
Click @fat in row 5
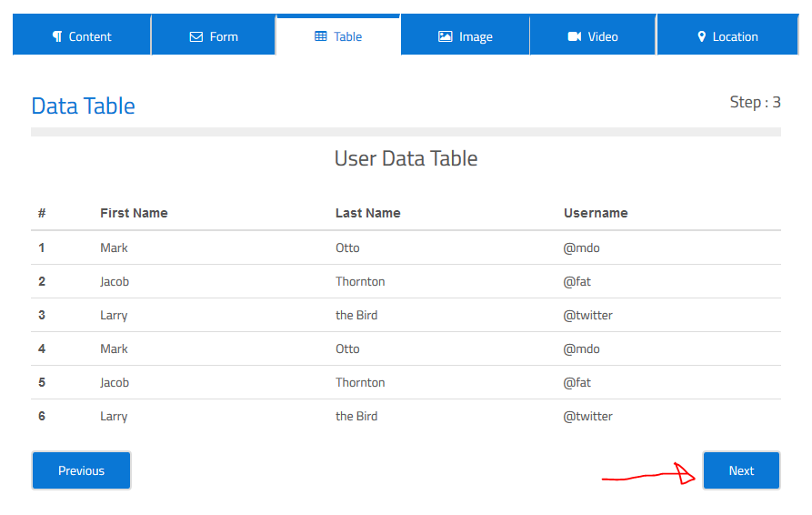pos(576,382)
